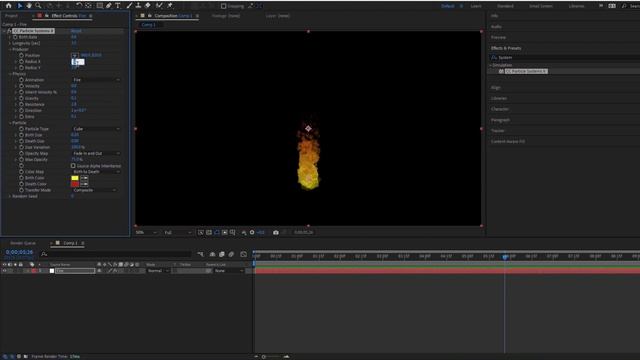640x360 pixels.
Task: Toggle the CC Particle Systems II fx switch
Action: click(x=9, y=31)
